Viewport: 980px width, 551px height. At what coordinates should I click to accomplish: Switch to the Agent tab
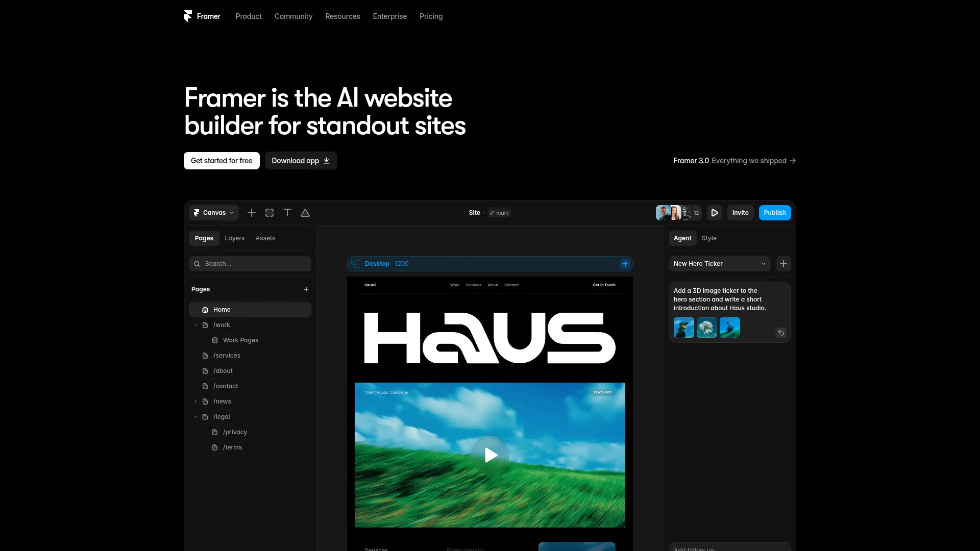point(682,238)
